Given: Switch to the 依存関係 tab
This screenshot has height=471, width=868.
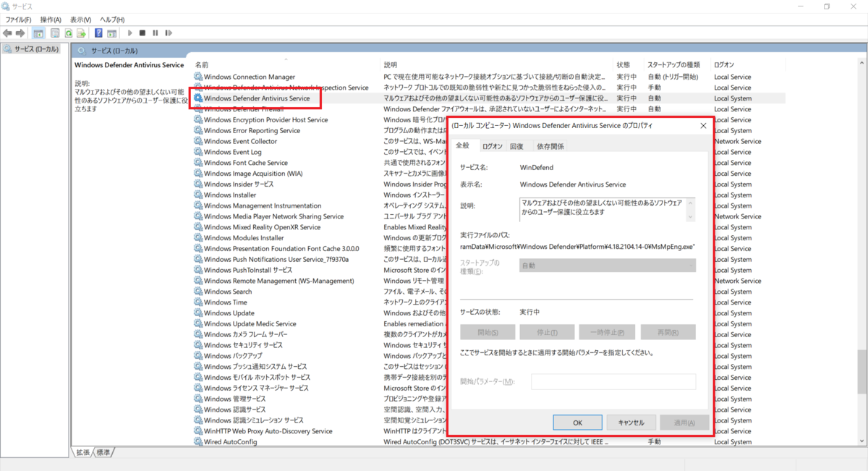Looking at the screenshot, I should click(x=550, y=146).
